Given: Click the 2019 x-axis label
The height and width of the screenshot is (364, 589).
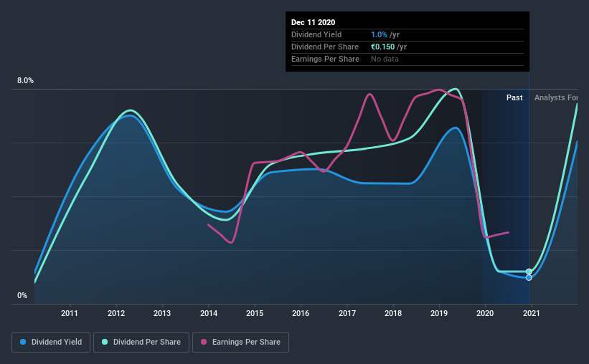Looking at the screenshot, I should pos(439,313).
